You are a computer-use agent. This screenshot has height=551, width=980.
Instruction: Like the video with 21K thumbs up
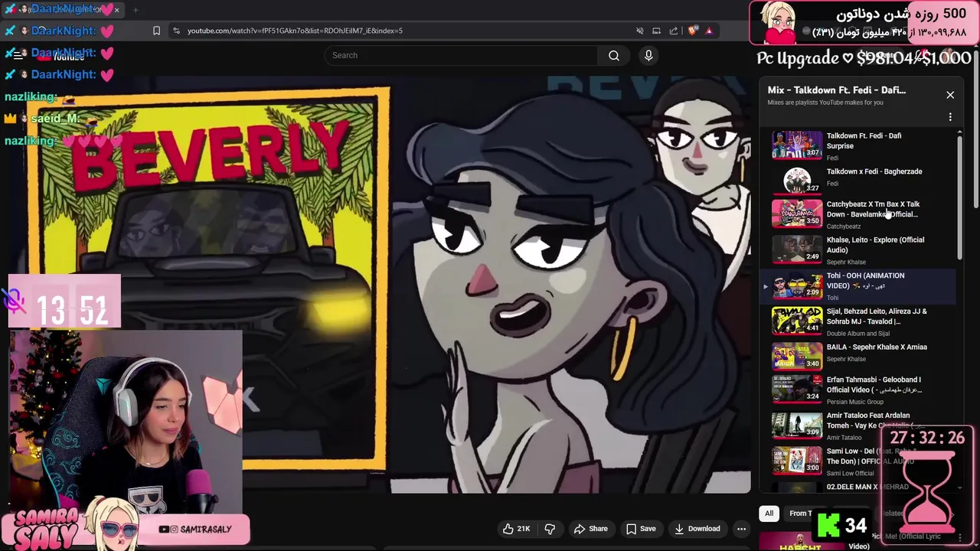tap(516, 529)
